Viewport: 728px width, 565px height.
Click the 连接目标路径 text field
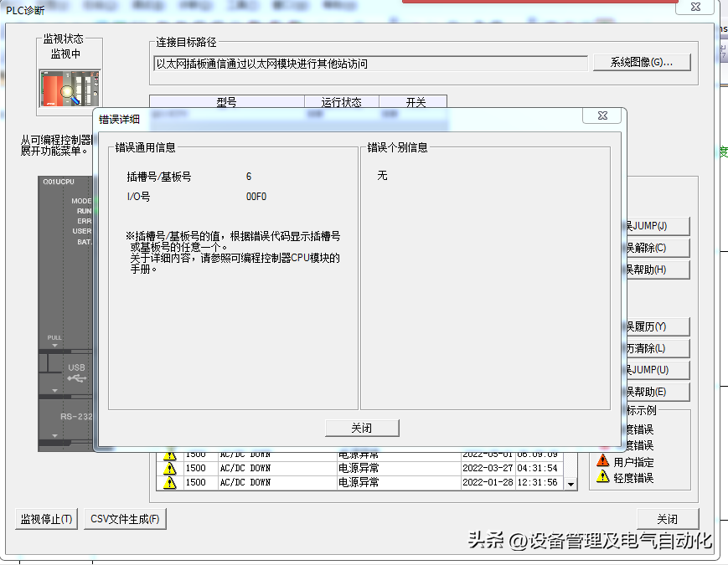click(x=369, y=64)
